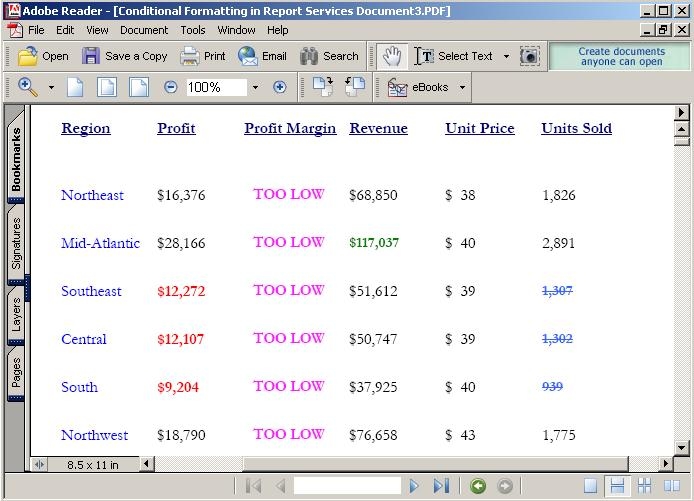Screen dimensions: 694x501
Task: Click the zoom out minus button
Action: (x=170, y=87)
